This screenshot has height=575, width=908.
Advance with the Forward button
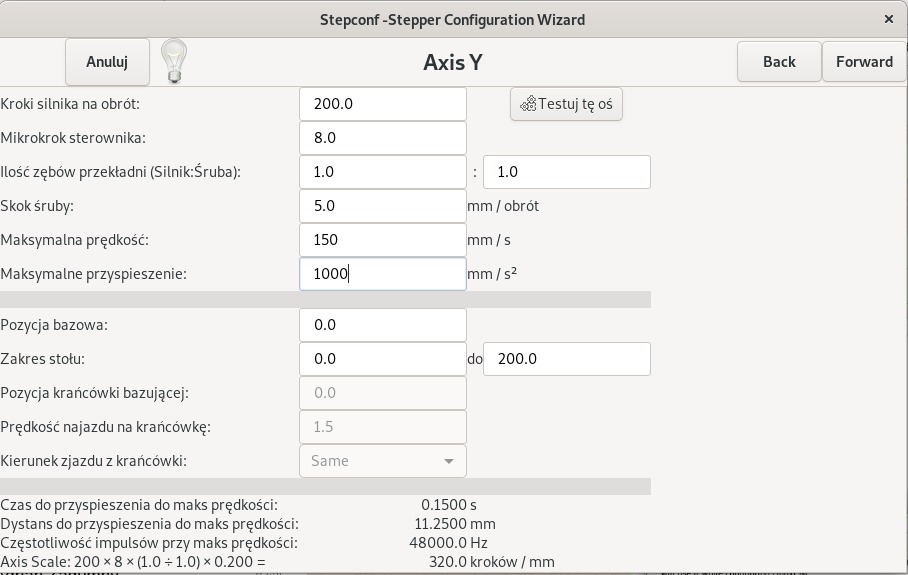click(x=864, y=62)
